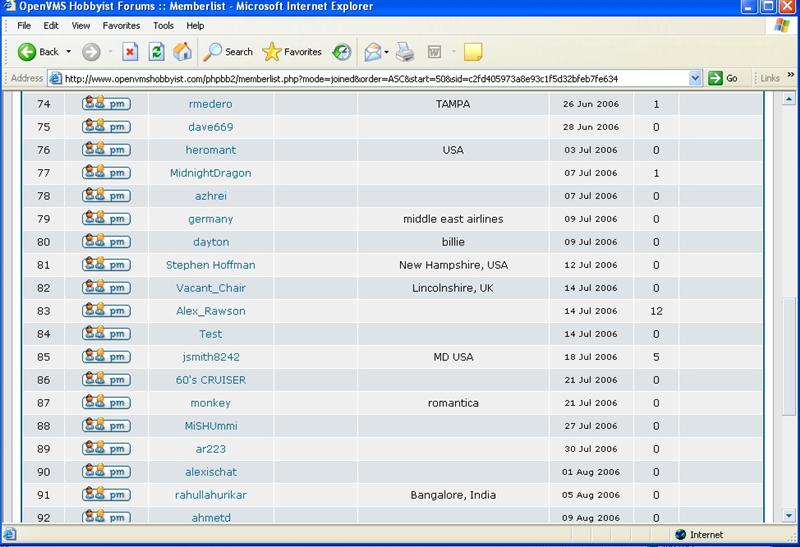Open the dropdown arrow beside Word edit icon
Image resolution: width=800 pixels, height=547 pixels.
coord(454,52)
